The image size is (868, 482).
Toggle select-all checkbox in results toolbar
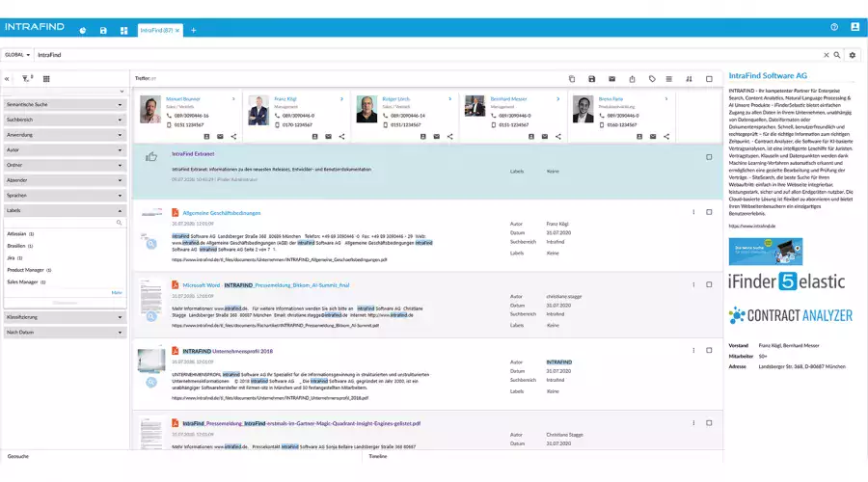[x=709, y=79]
